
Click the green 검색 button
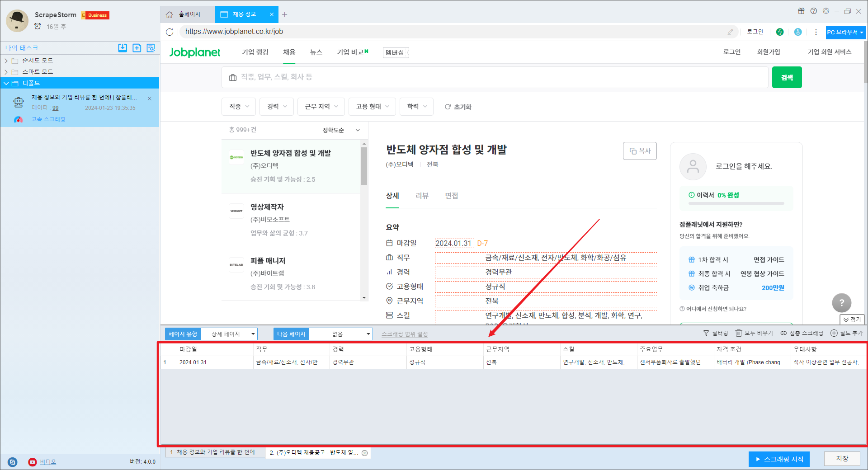(x=787, y=77)
